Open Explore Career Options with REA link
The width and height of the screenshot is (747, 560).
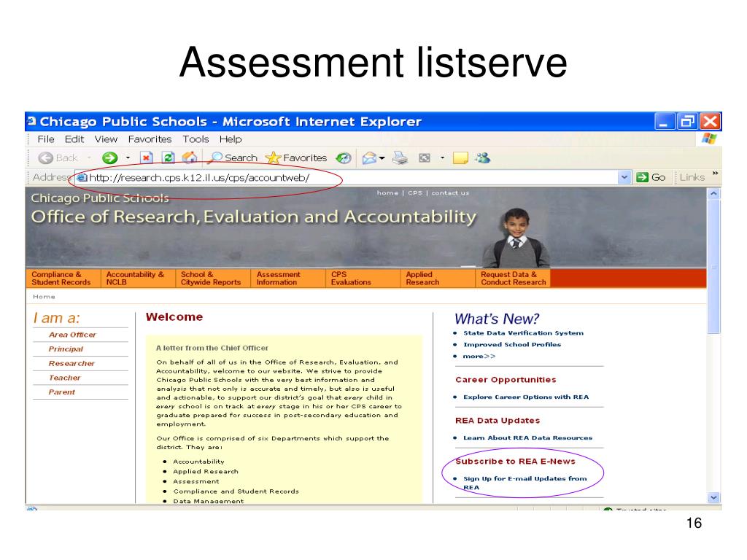(x=526, y=397)
